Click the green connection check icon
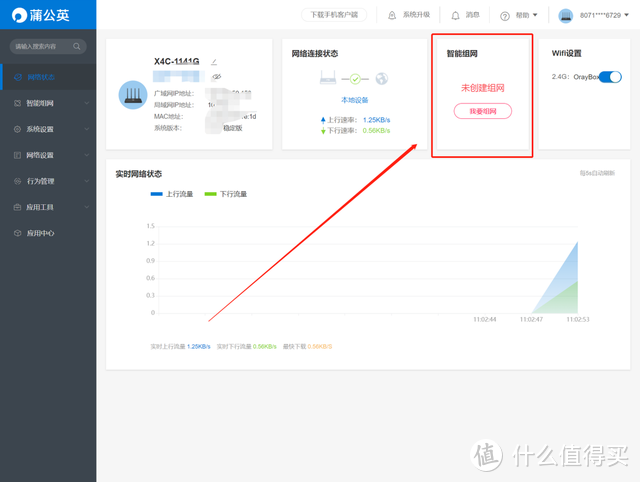The image size is (640, 482). (355, 78)
